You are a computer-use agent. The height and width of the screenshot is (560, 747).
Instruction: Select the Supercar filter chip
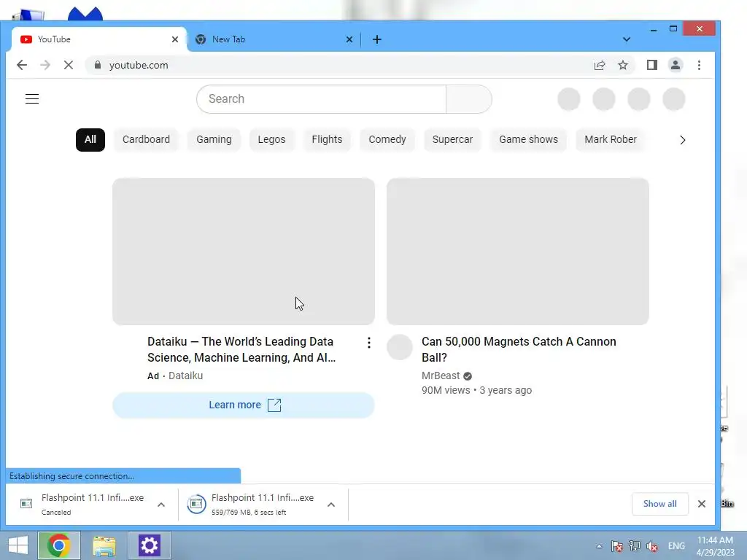point(452,139)
